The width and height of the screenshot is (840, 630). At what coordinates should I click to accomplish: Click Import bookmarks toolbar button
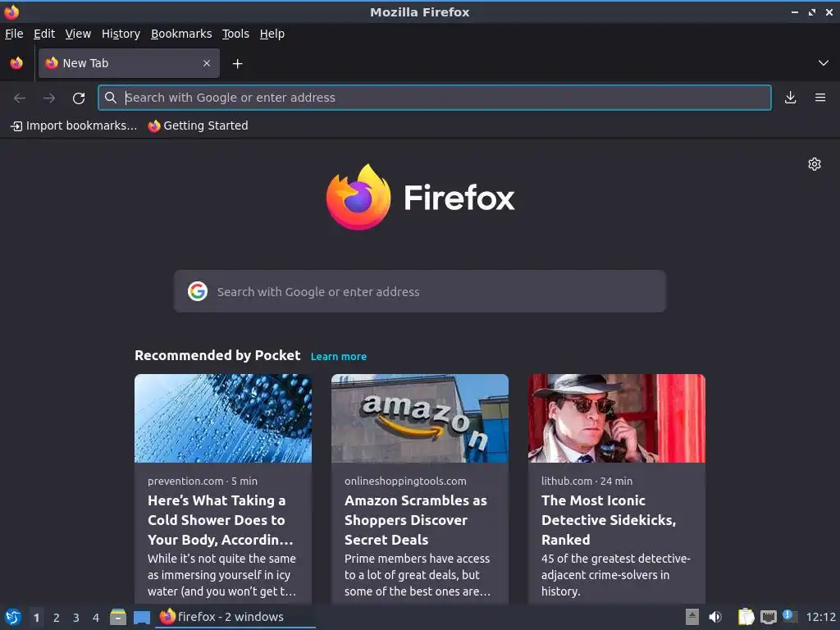(74, 126)
